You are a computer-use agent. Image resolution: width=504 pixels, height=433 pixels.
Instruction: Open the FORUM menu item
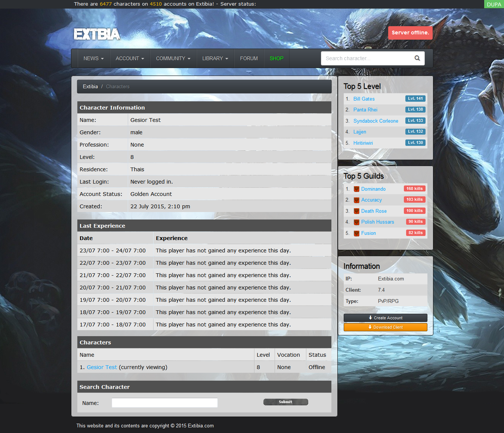click(249, 58)
